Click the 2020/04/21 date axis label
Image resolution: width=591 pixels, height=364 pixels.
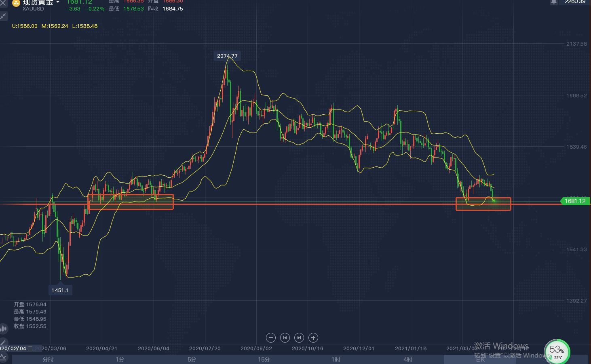102,349
